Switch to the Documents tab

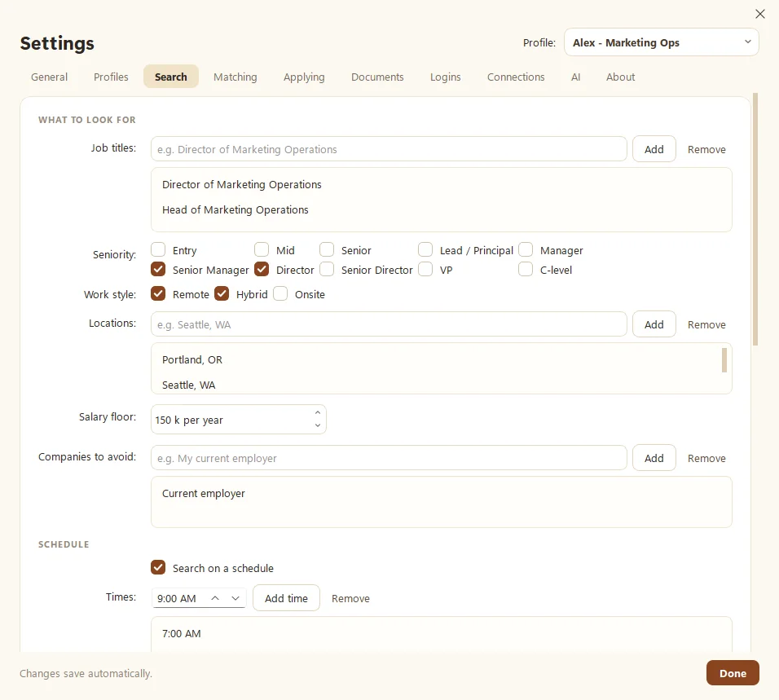(377, 77)
